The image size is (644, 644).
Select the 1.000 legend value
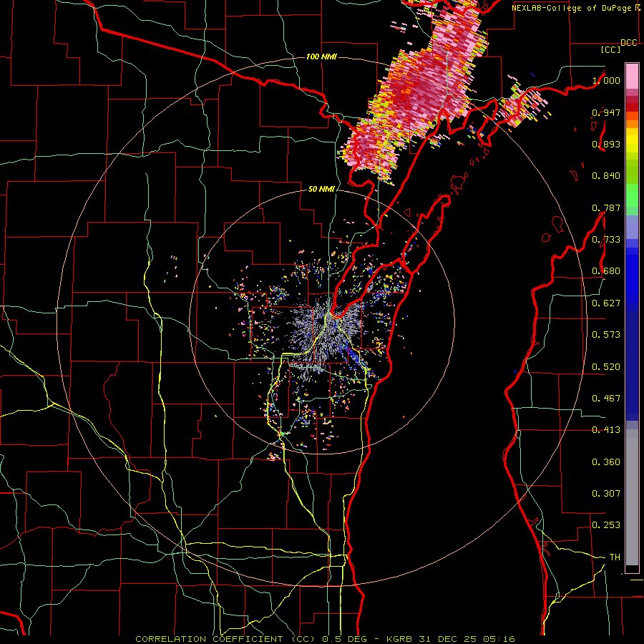606,80
